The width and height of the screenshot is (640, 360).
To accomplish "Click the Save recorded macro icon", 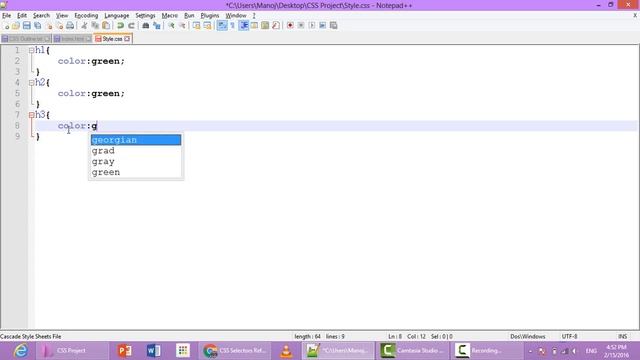I will pos(333,26).
